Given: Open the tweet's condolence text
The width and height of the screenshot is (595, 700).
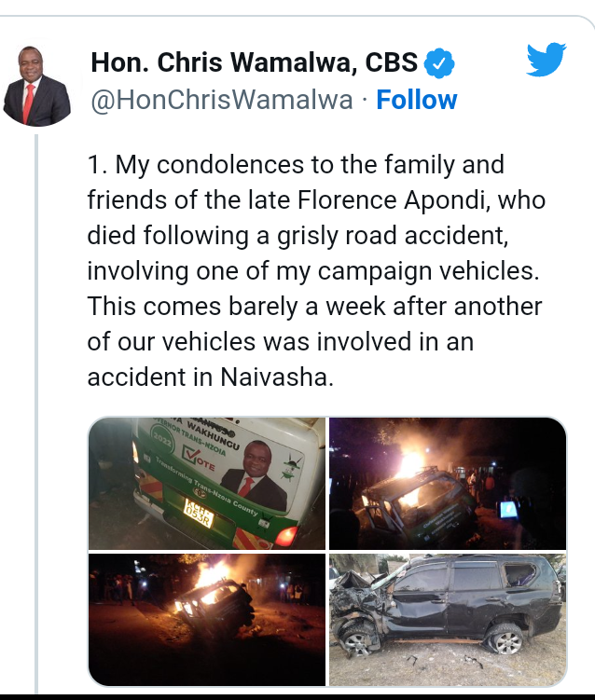Looking at the screenshot, I should pos(316,270).
